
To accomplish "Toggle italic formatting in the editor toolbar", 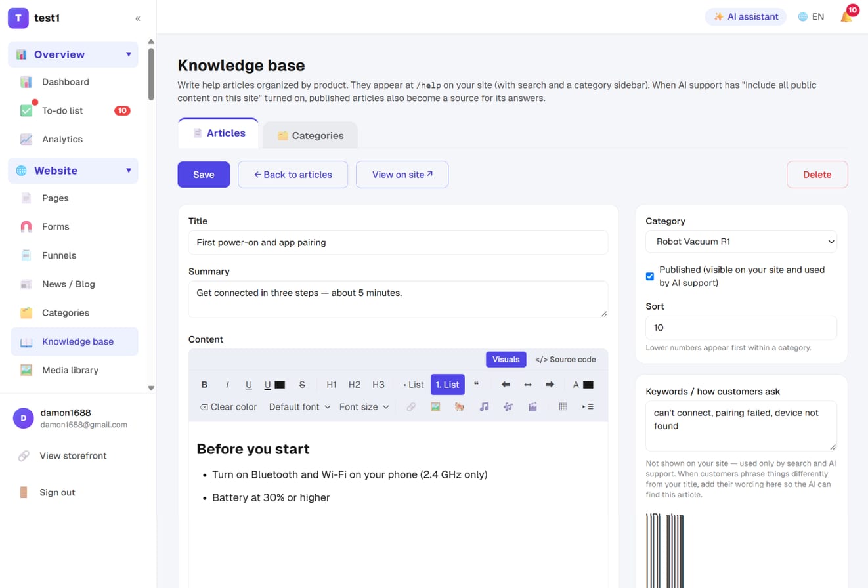I will click(227, 385).
